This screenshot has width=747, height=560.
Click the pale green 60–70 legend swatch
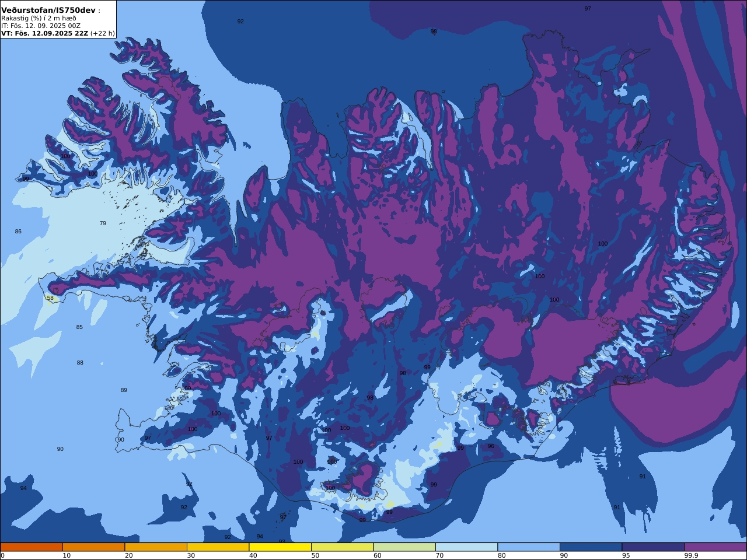click(404, 547)
